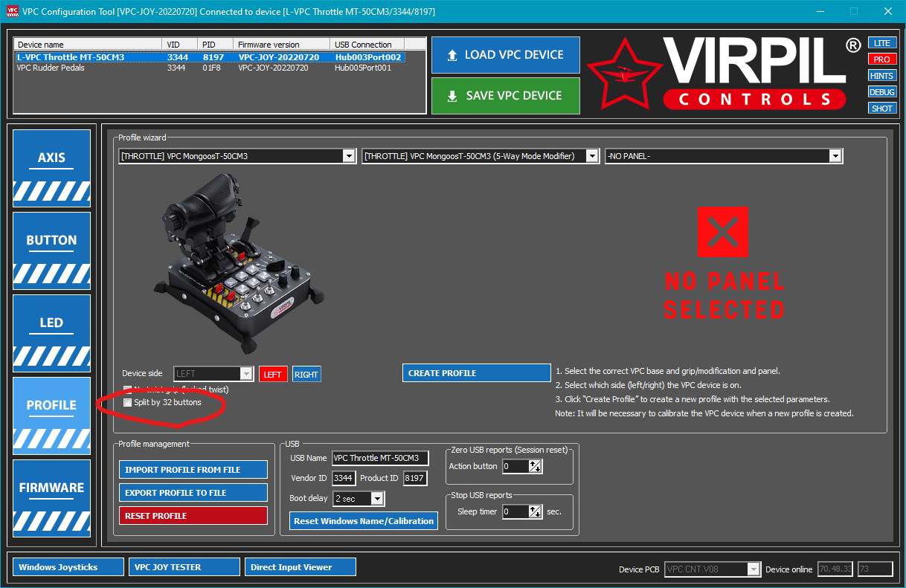Open the PROFILE section
Viewport: 906px width, 588px height.
click(51, 416)
